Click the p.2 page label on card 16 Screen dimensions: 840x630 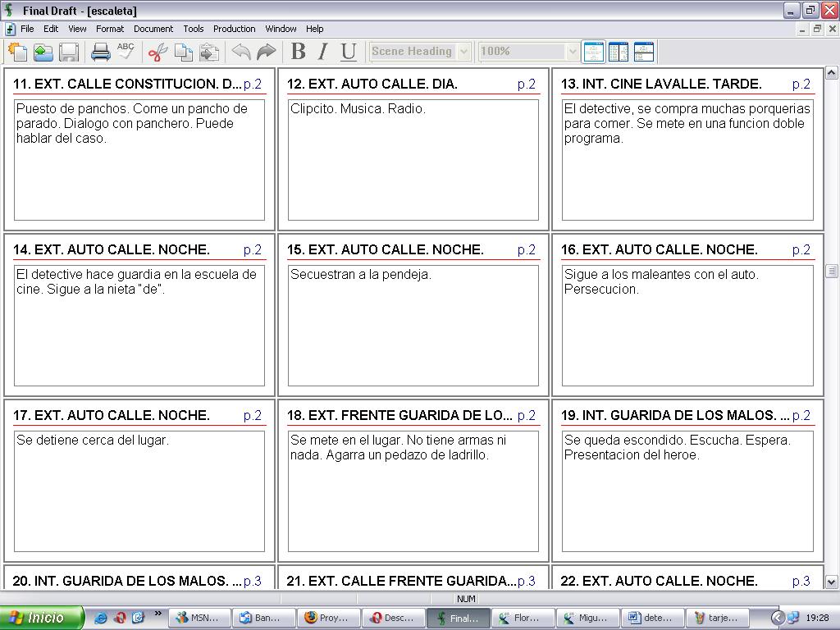click(x=801, y=249)
